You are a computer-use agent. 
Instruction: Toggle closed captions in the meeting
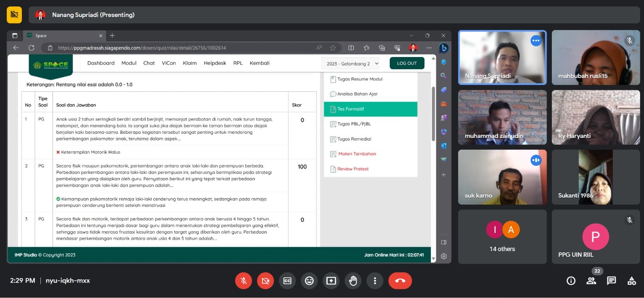[x=287, y=281]
